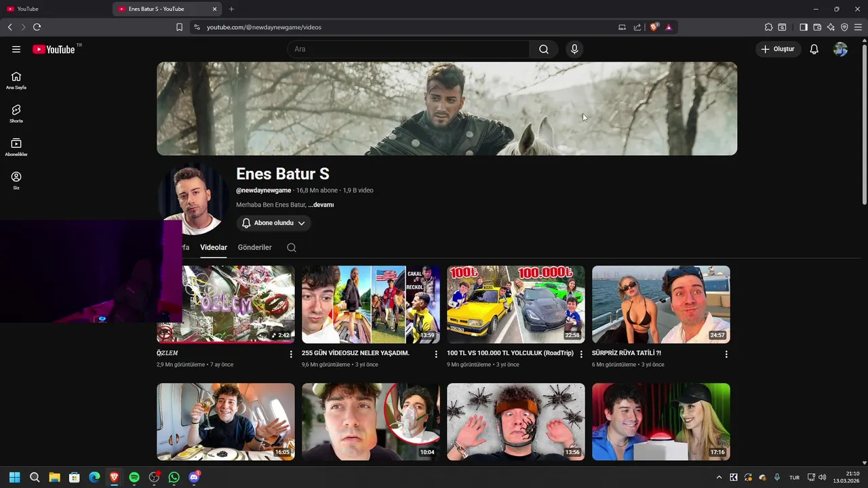
Task: Go to YouTube home via the logo
Action: [54, 49]
